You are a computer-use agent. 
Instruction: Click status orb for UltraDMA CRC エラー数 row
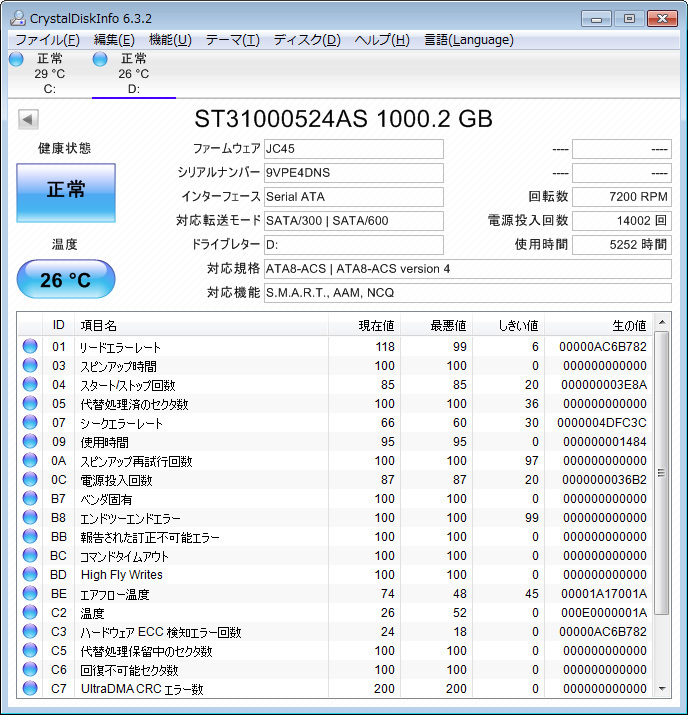[30, 689]
